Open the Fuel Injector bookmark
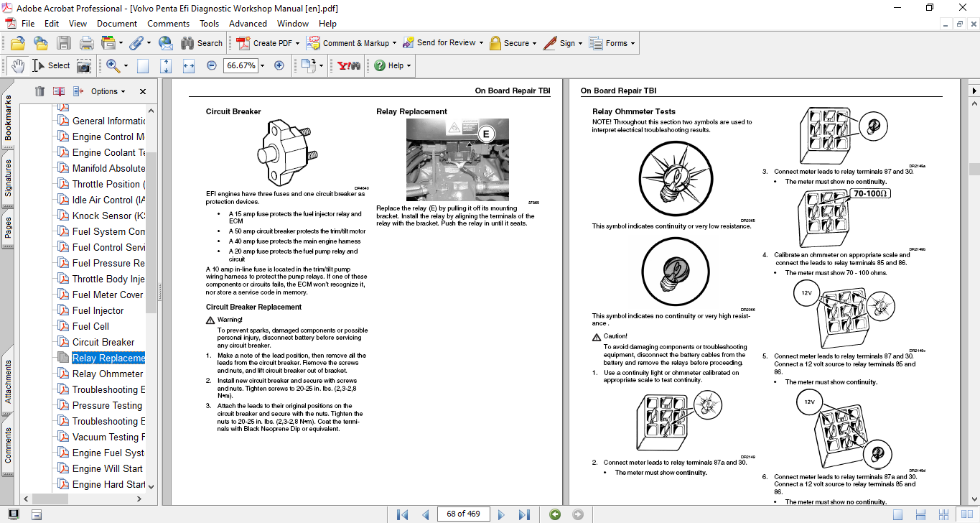Image resolution: width=980 pixels, height=523 pixels. click(98, 310)
